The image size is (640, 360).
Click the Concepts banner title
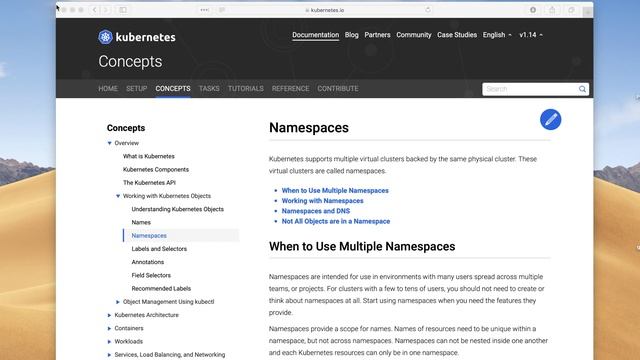point(130,62)
